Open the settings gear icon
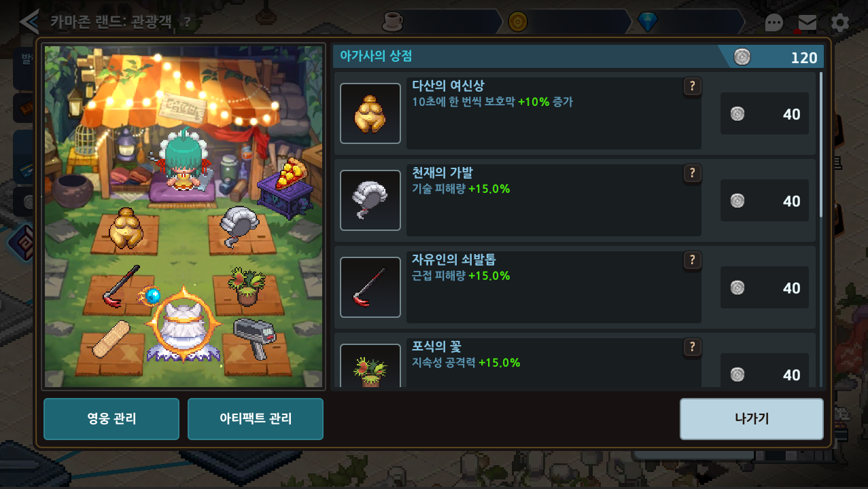Image resolution: width=868 pixels, height=489 pixels. [x=840, y=23]
